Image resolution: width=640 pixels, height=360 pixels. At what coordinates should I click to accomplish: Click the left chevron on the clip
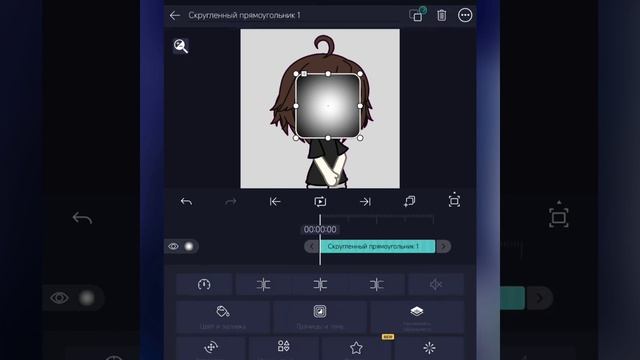312,246
